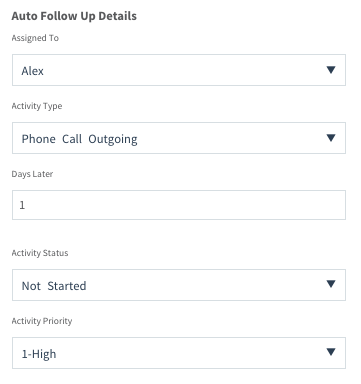Viewport: 361px width, 384px height.
Task: Click empty area inside Activity Type box
Action: (x=230, y=138)
